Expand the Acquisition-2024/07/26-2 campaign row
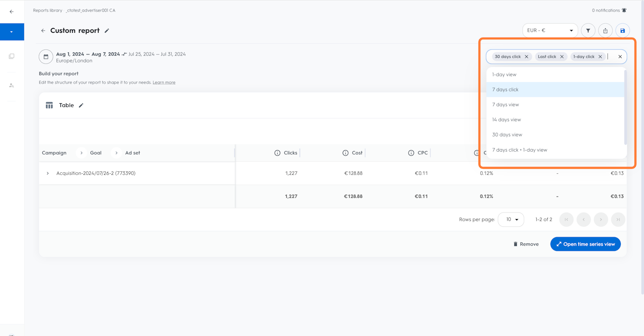 [x=48, y=173]
